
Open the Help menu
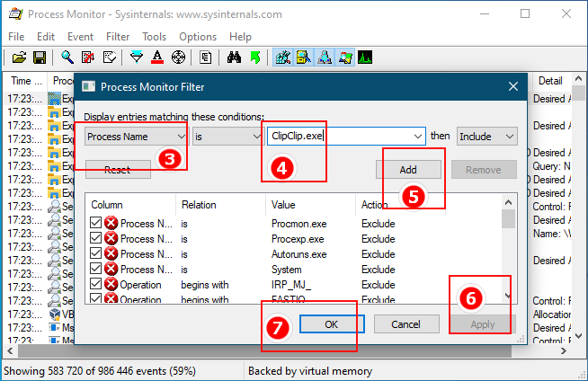pos(240,37)
